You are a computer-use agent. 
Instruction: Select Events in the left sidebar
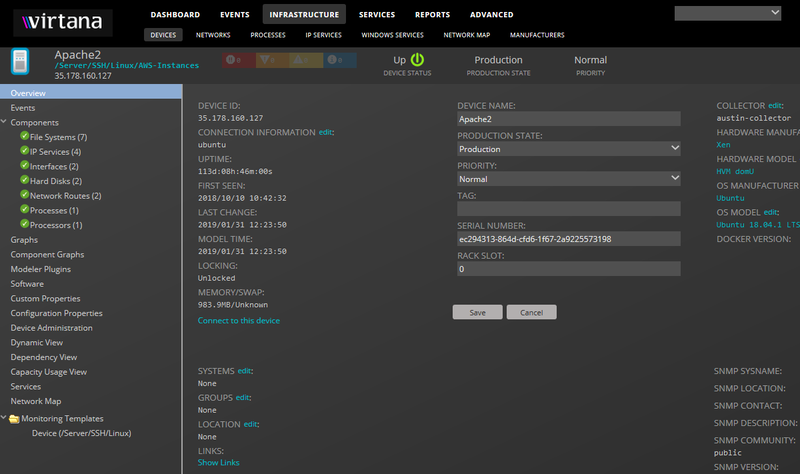click(x=23, y=108)
